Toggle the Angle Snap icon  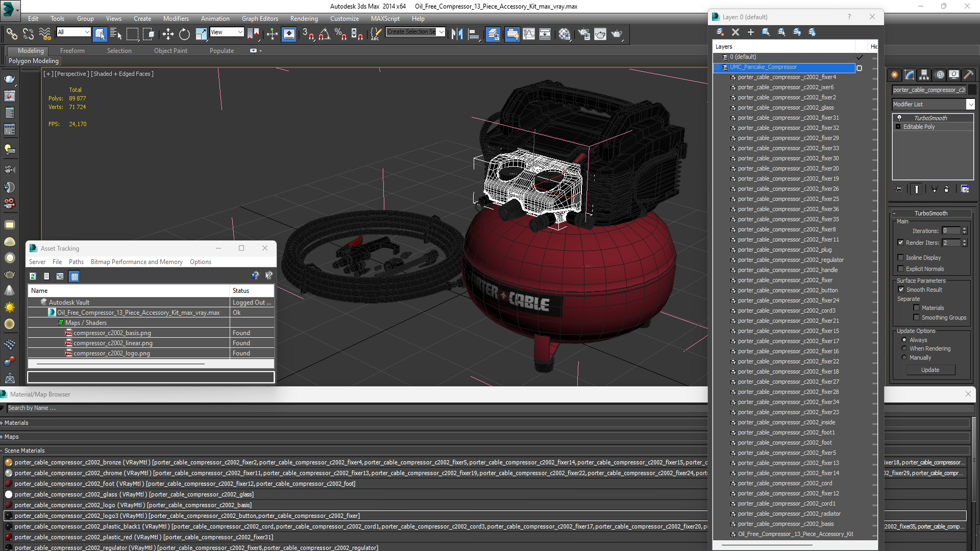tap(324, 34)
